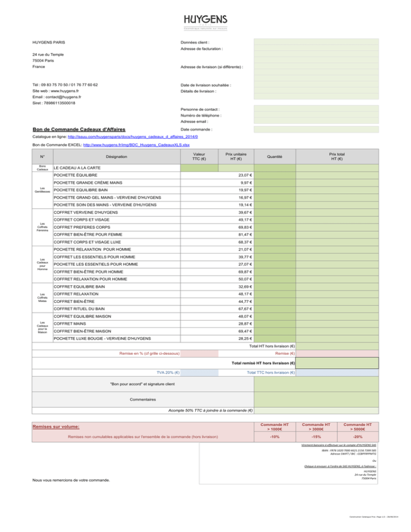
Task: Click the price '81,47 €'
Action: point(245,234)
